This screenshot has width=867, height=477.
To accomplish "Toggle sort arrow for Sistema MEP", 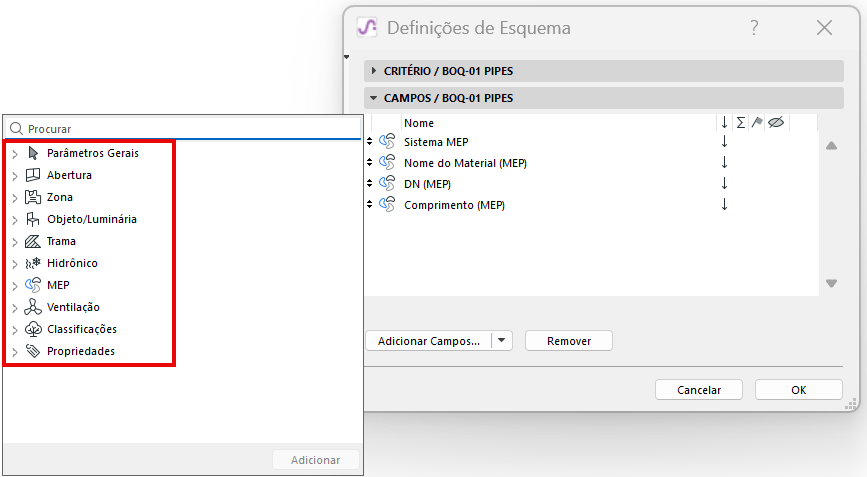I will 724,141.
